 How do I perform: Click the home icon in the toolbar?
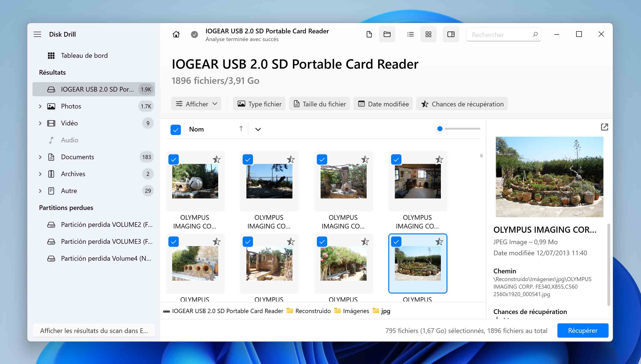coord(176,34)
